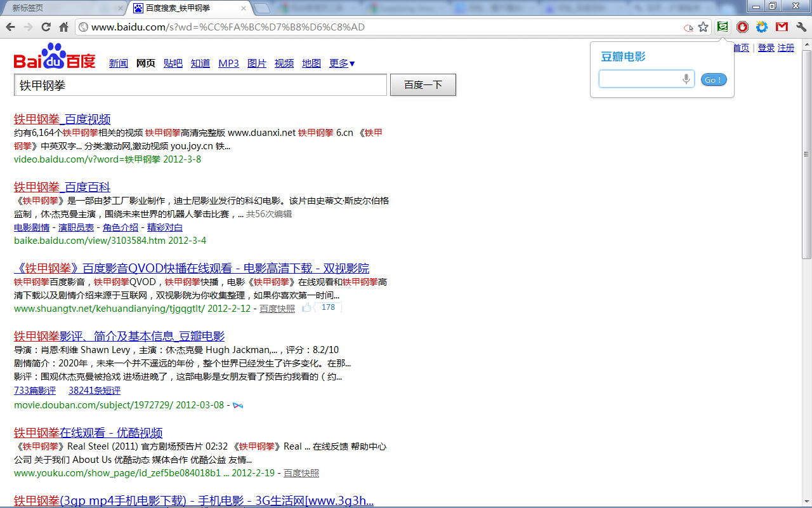Viewport: 812px width, 508px height.
Task: Click the microphone icon in the Douban popup
Action: point(686,79)
